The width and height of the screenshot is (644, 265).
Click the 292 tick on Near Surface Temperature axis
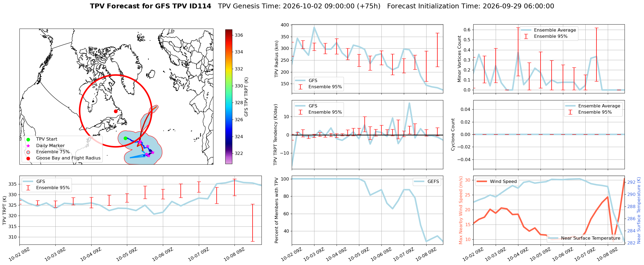coord(631,182)
